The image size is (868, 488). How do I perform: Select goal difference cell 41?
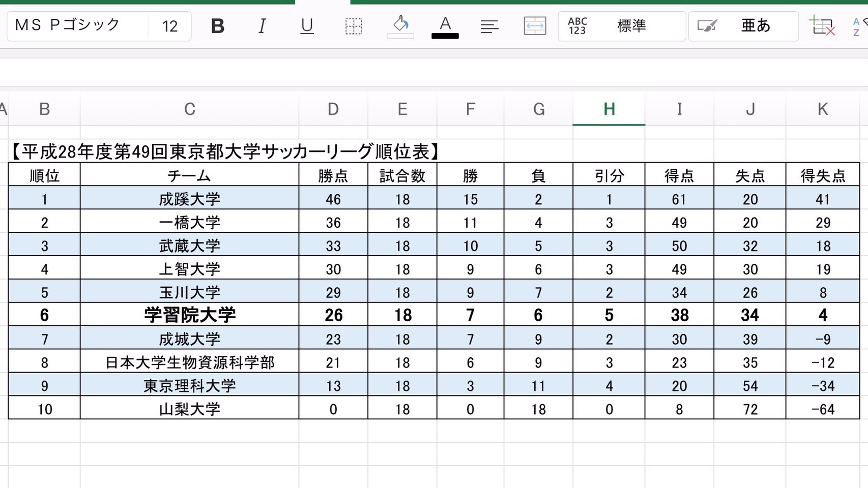(x=823, y=198)
